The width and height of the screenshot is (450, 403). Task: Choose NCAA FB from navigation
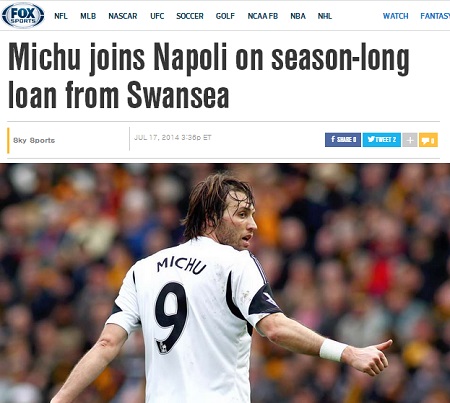[263, 16]
